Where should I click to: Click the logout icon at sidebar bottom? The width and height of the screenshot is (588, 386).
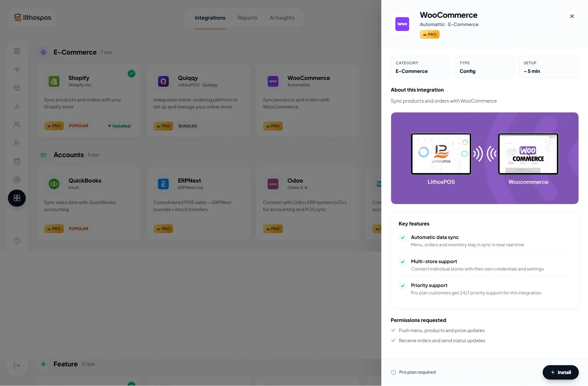[17, 365]
